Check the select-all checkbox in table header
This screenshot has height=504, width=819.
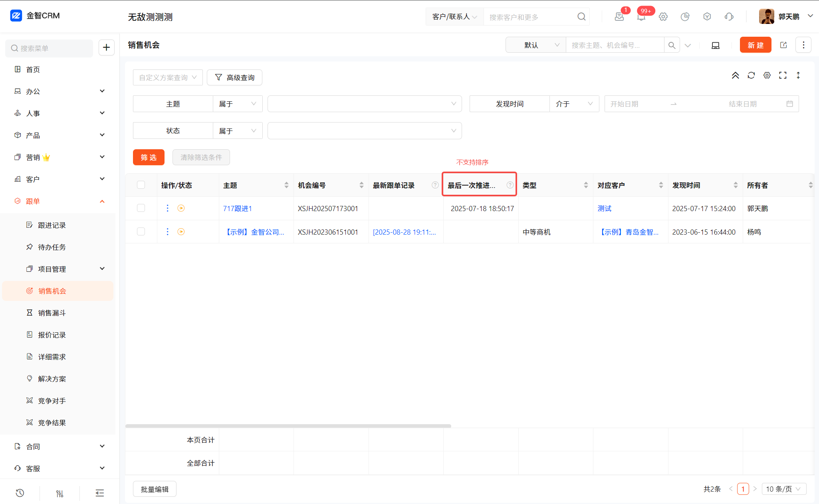click(x=141, y=185)
